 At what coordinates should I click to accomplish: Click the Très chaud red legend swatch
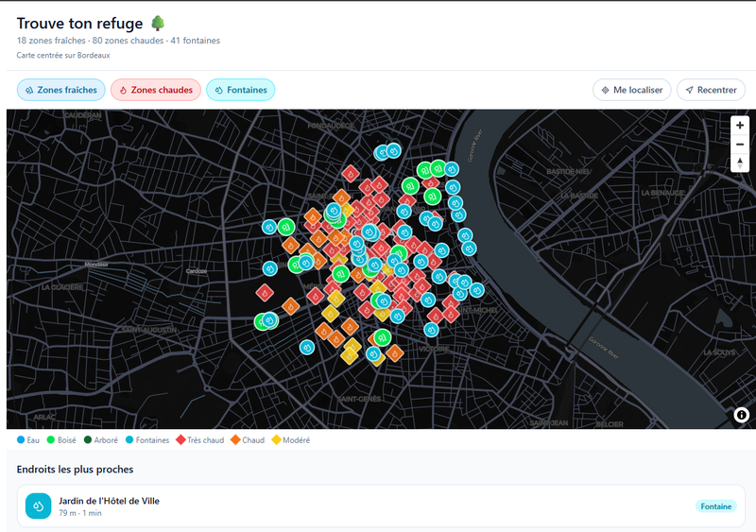pyautogui.click(x=180, y=440)
